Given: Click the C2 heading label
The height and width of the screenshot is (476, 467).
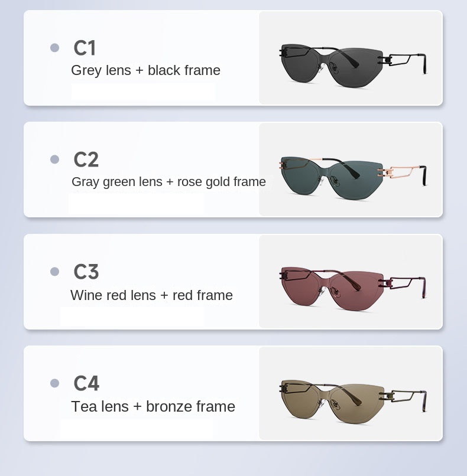Looking at the screenshot, I should (86, 159).
